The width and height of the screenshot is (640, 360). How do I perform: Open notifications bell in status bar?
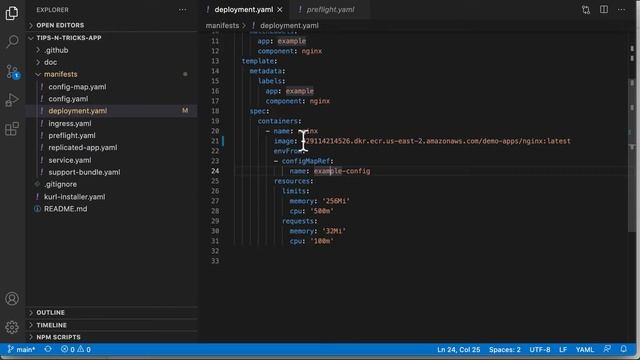point(623,349)
